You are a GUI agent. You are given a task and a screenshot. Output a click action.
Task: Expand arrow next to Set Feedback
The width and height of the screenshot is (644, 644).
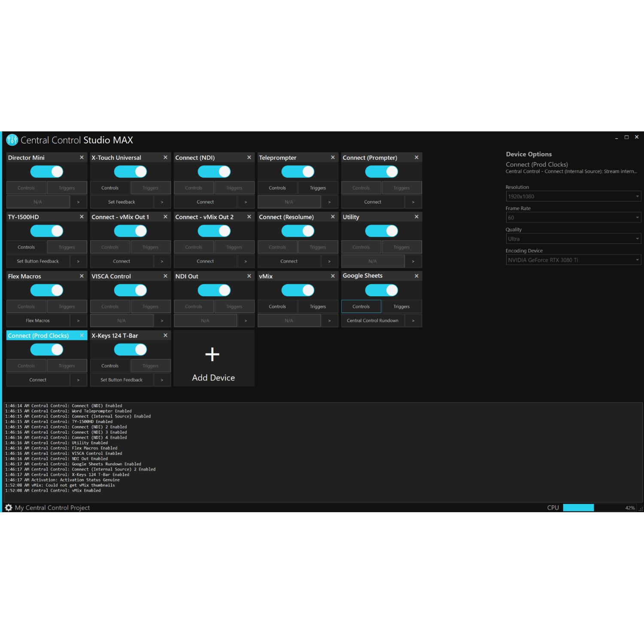162,202
